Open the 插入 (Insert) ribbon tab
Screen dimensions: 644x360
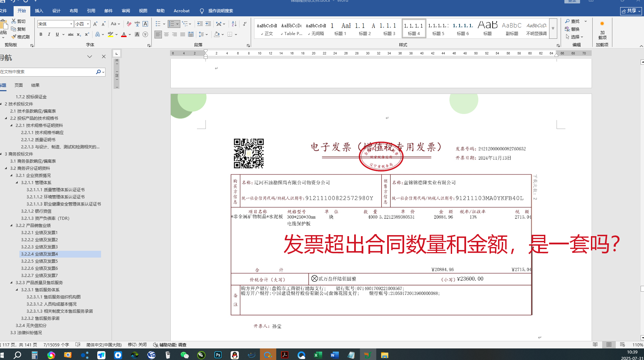click(39, 11)
